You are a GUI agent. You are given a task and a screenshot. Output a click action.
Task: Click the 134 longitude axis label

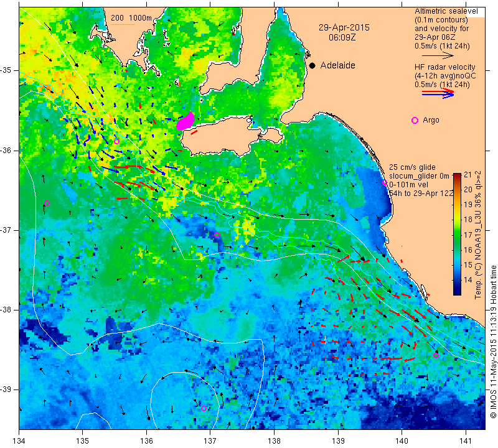coord(19,441)
